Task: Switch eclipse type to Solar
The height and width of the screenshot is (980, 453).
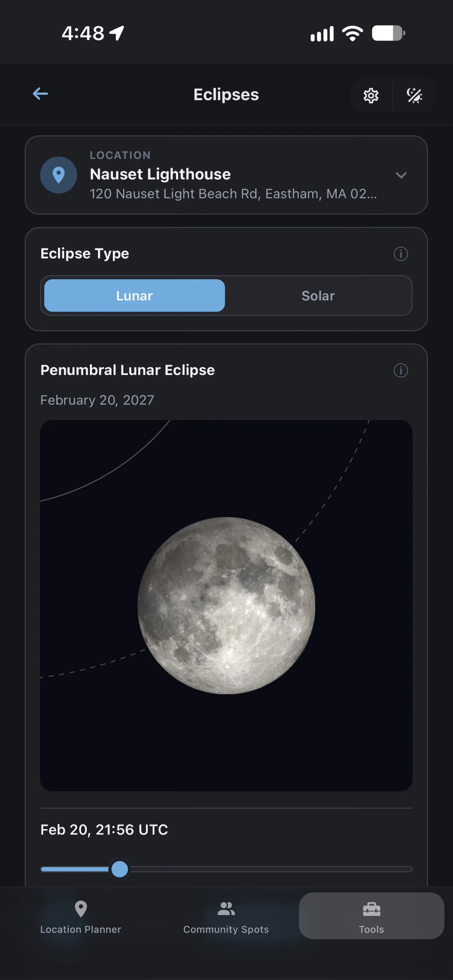Action: 318,296
